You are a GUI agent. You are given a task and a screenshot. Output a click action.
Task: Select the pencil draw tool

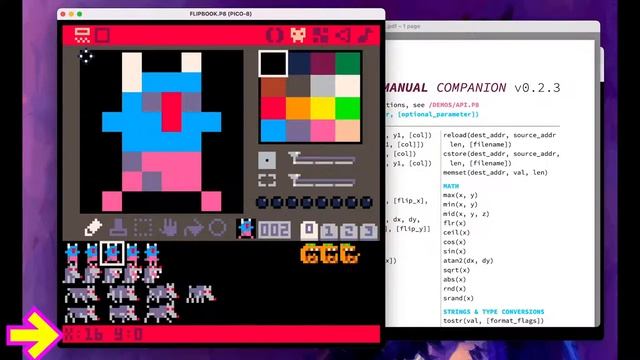[x=93, y=228]
